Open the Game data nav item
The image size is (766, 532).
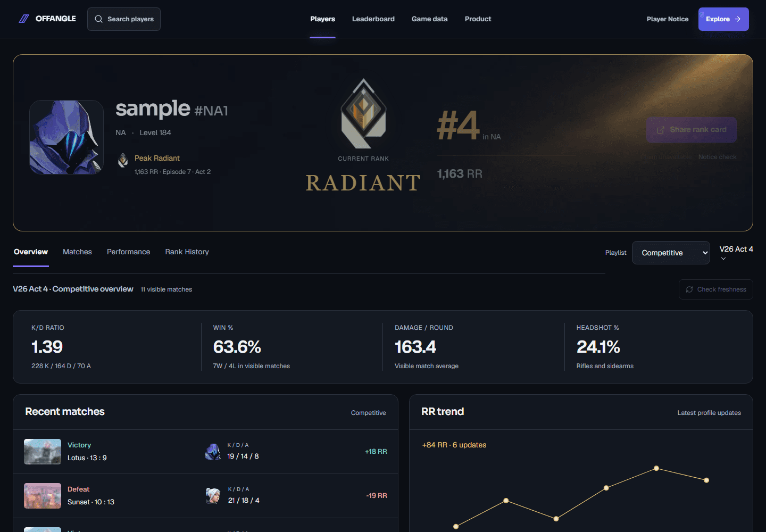tap(430, 19)
